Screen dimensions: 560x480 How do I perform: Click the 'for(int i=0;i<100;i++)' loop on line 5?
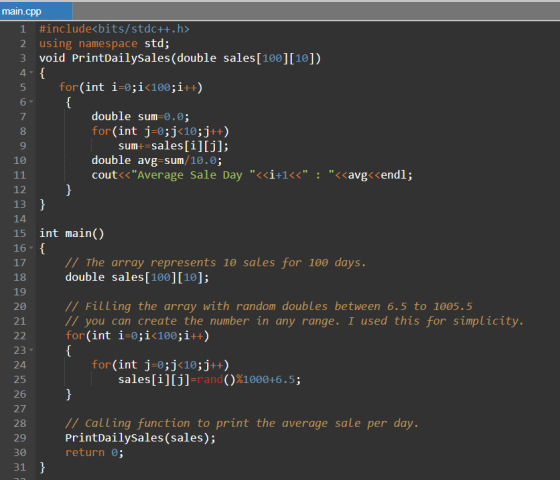click(131, 88)
